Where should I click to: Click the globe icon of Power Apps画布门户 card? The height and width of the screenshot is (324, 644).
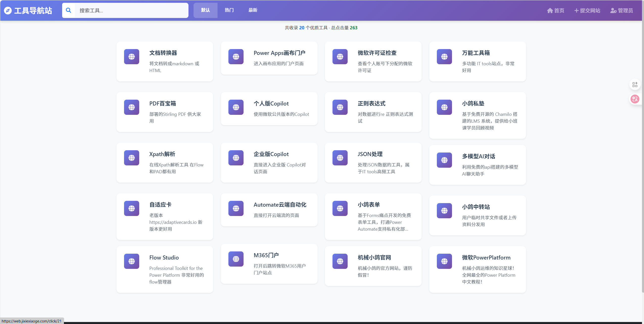pyautogui.click(x=236, y=57)
